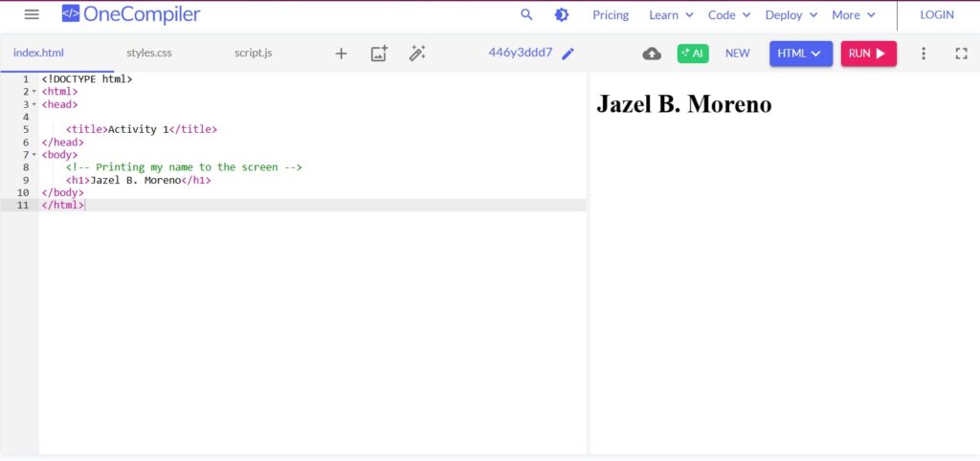Open the three-dot more options menu

pos(924,54)
